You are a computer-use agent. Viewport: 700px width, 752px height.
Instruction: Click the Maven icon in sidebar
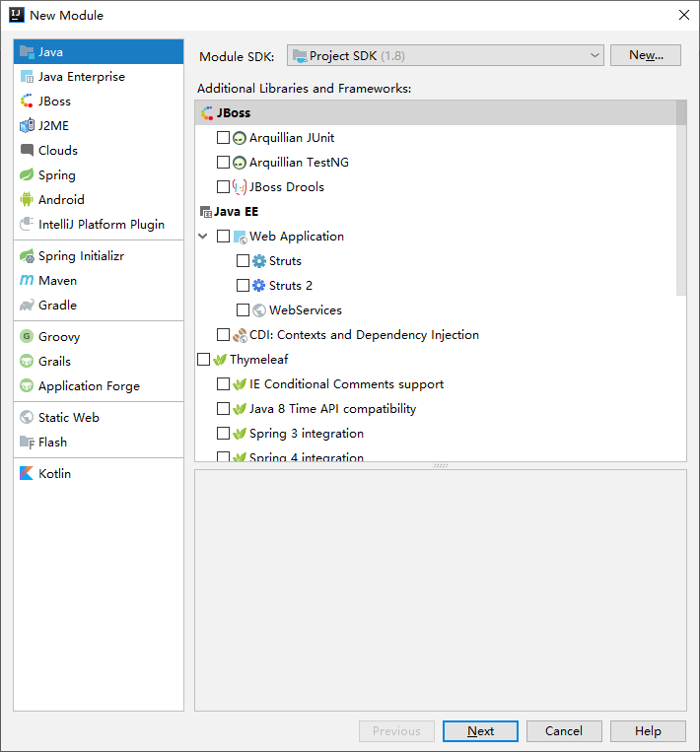click(28, 281)
